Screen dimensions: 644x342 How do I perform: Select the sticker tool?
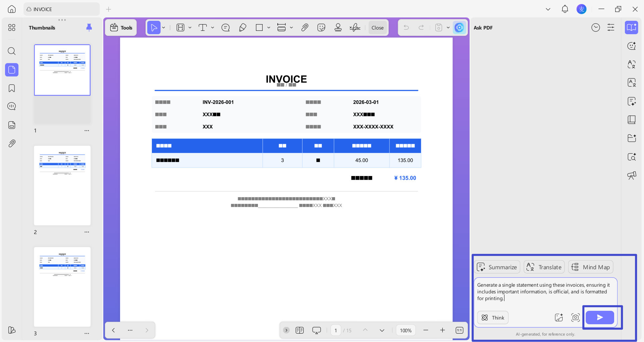[321, 27]
